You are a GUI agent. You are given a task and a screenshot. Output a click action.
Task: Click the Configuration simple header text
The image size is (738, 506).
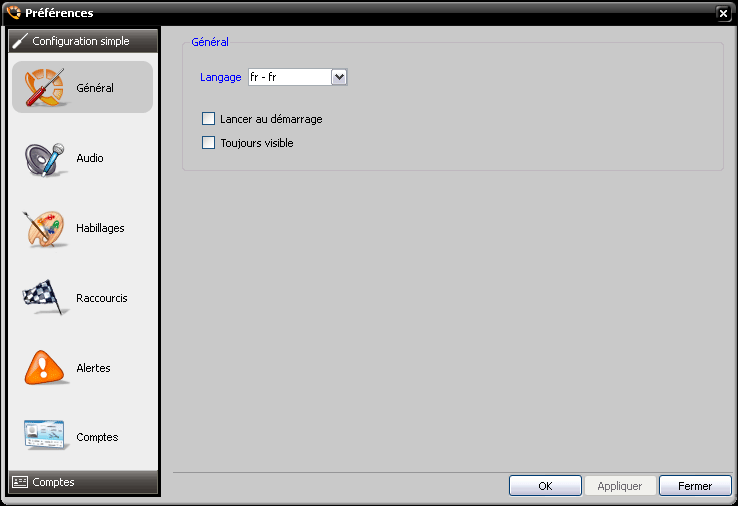pyautogui.click(x=81, y=41)
